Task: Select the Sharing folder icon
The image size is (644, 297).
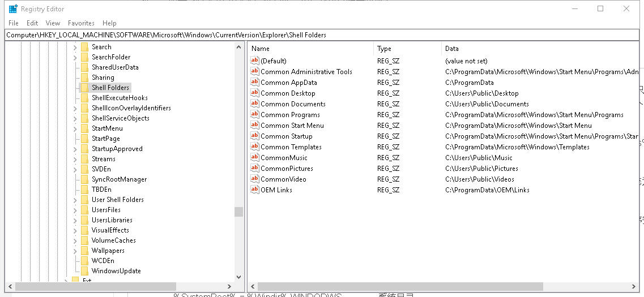Action: (x=84, y=78)
